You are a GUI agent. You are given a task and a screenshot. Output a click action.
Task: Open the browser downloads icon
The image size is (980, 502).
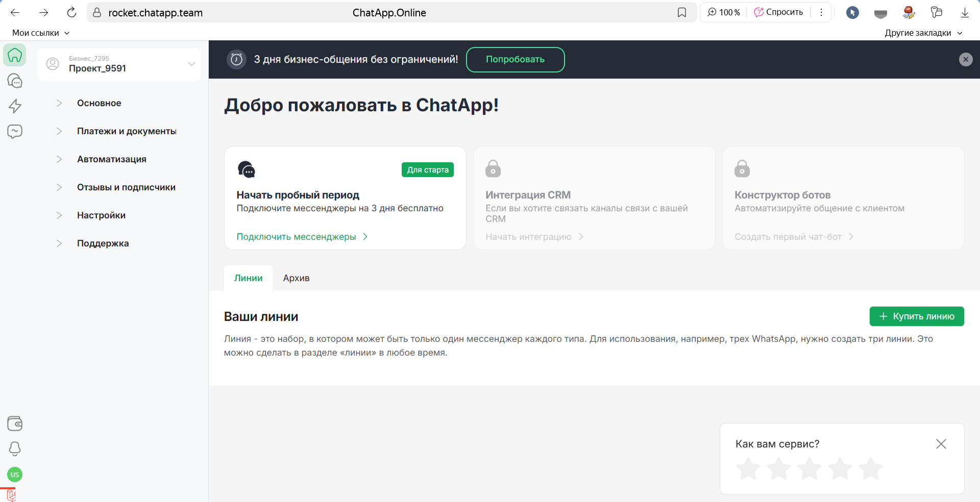(x=965, y=13)
